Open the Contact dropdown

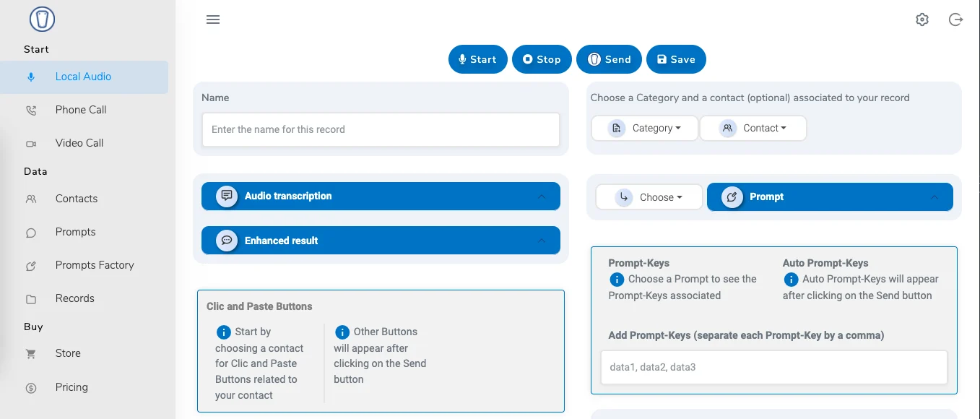click(x=753, y=128)
